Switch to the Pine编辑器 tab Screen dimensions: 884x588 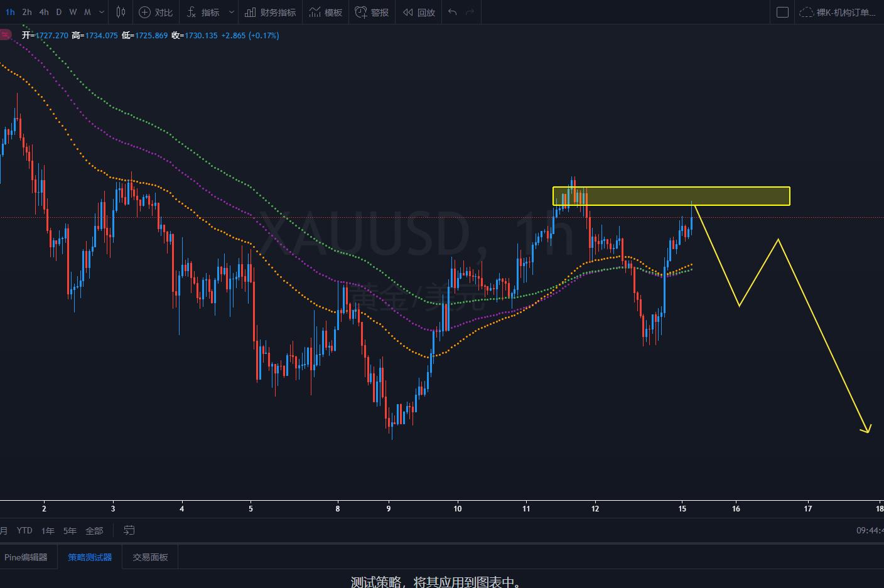(x=26, y=557)
